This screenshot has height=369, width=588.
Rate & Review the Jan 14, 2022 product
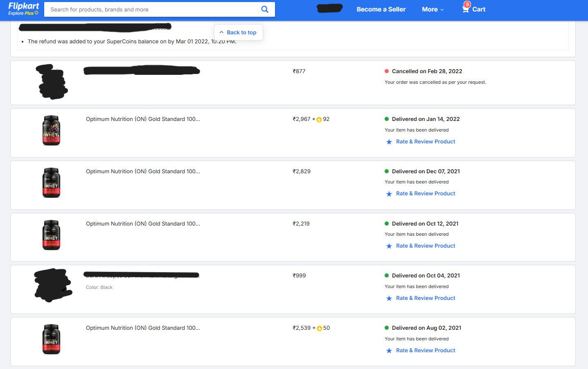pyautogui.click(x=426, y=142)
